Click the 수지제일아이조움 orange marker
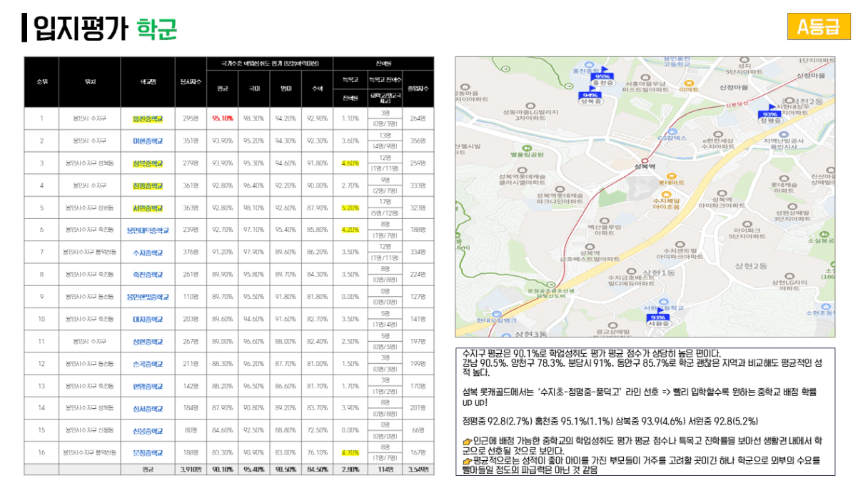Viewport: 868px width, 488px height. click(x=665, y=199)
